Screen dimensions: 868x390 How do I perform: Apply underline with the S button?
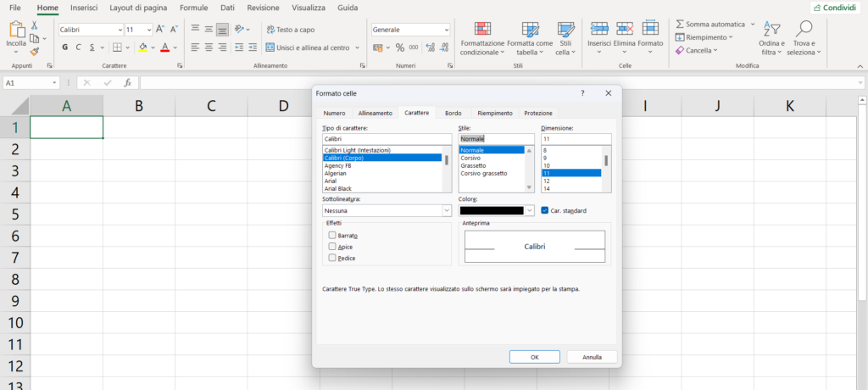coord(92,47)
